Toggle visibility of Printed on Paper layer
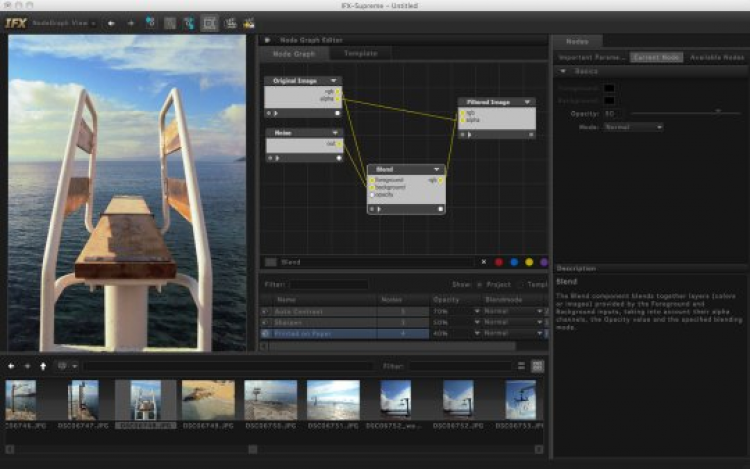750x469 pixels. point(265,333)
